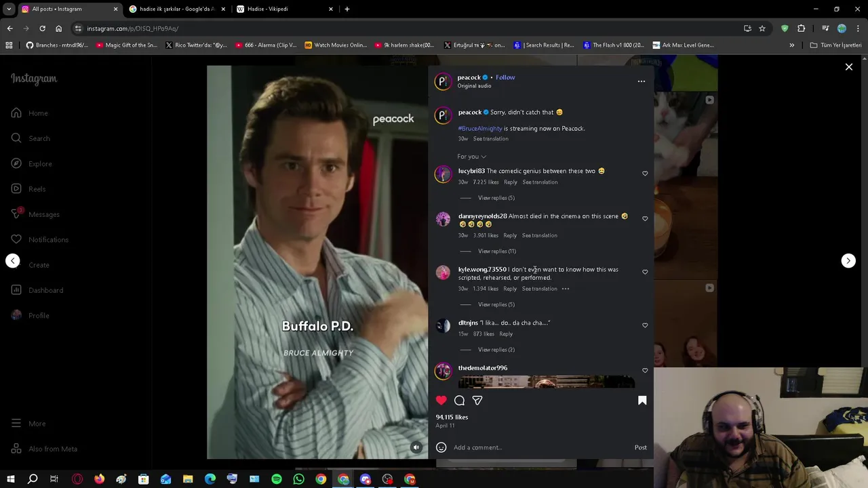
Task: Like dannyreynolds28's comment
Action: (x=645, y=219)
